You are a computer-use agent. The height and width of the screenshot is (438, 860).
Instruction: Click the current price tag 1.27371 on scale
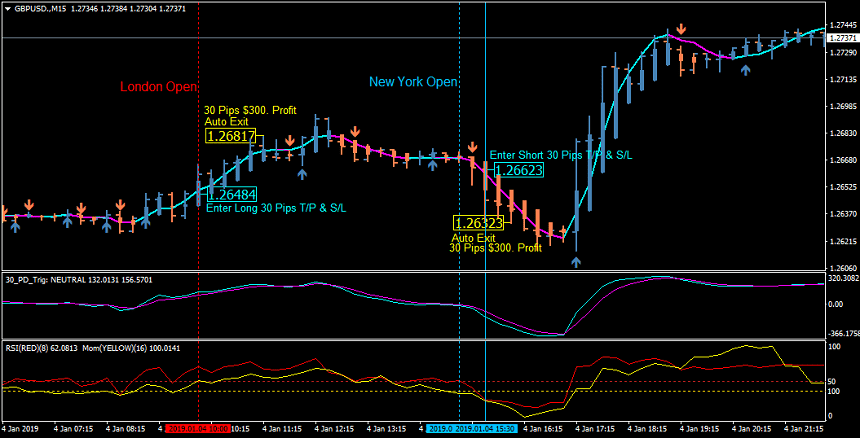pyautogui.click(x=843, y=38)
